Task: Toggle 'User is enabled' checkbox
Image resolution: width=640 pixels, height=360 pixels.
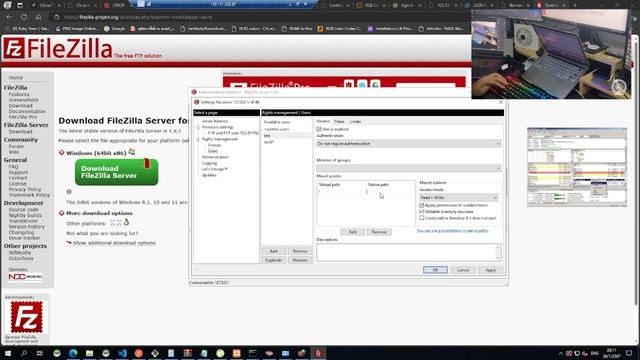Action: pyautogui.click(x=319, y=129)
